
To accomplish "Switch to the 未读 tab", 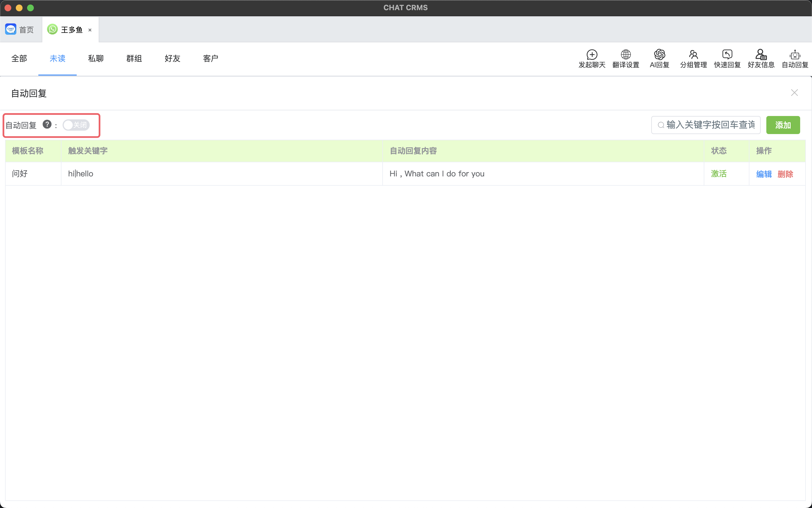I will pyautogui.click(x=58, y=58).
